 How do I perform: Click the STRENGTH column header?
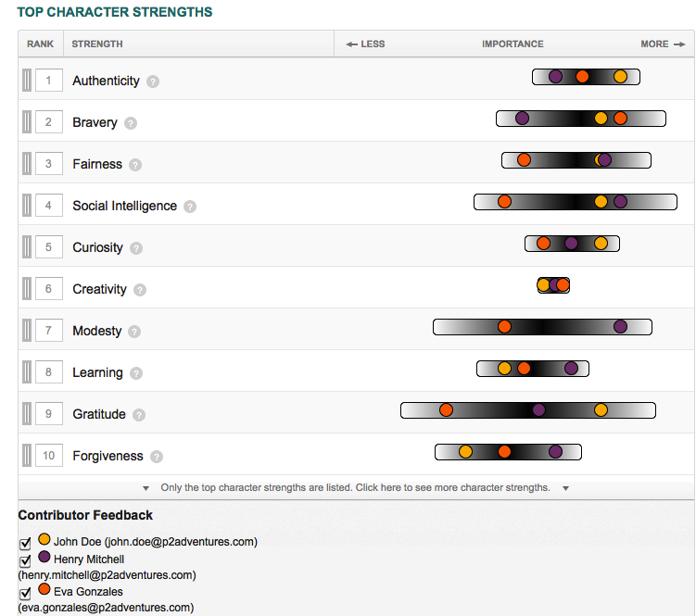tap(97, 44)
